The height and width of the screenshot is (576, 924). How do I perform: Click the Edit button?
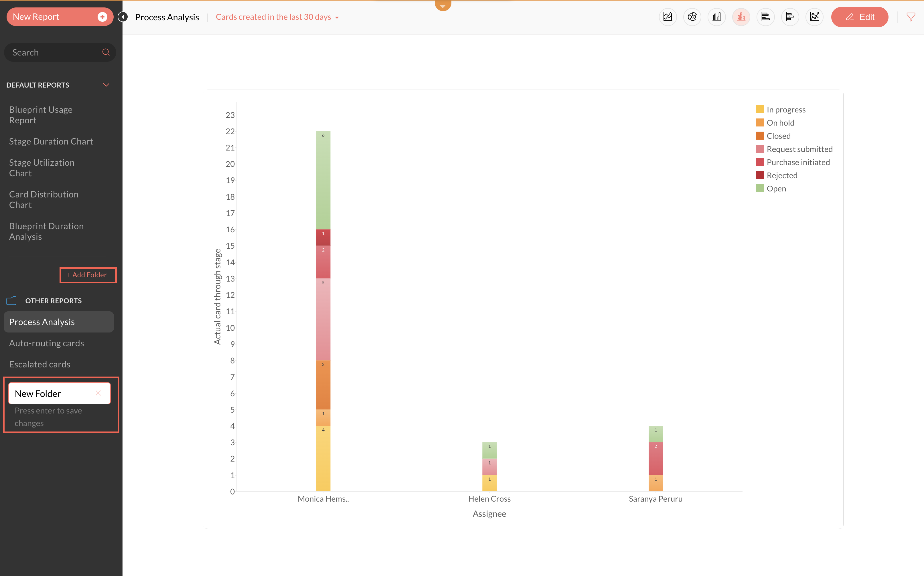pos(859,17)
